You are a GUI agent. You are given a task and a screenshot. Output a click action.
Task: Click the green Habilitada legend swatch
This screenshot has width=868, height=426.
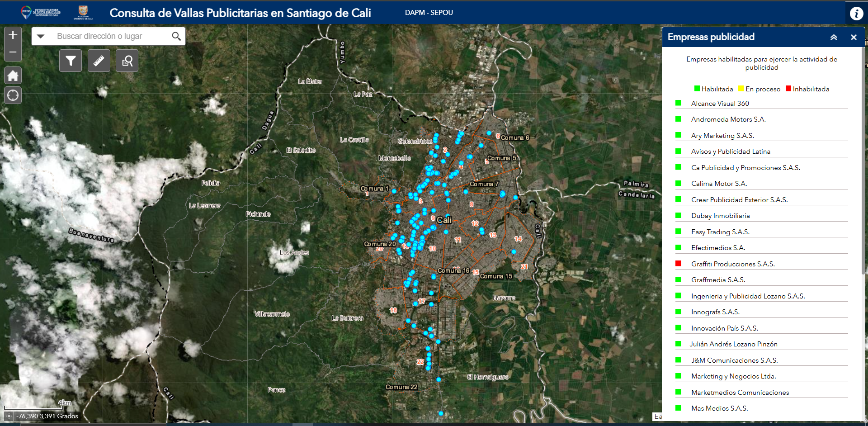coord(697,89)
